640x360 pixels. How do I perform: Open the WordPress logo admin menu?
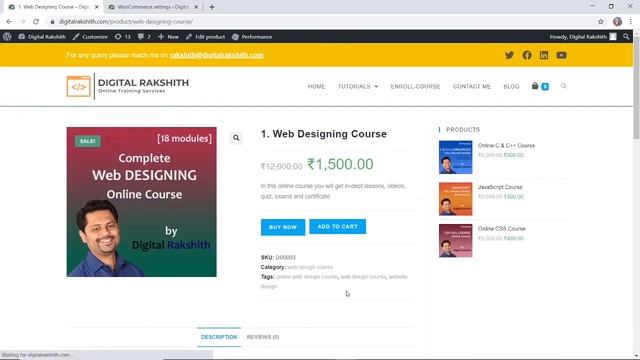7,37
